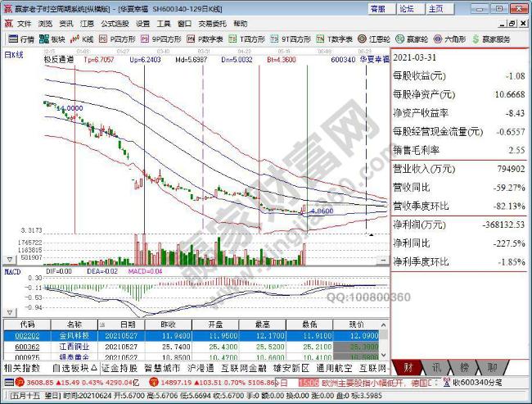Screen dimensions: 532x404
Task: Open the 浏览 menu
Action: [45, 24]
